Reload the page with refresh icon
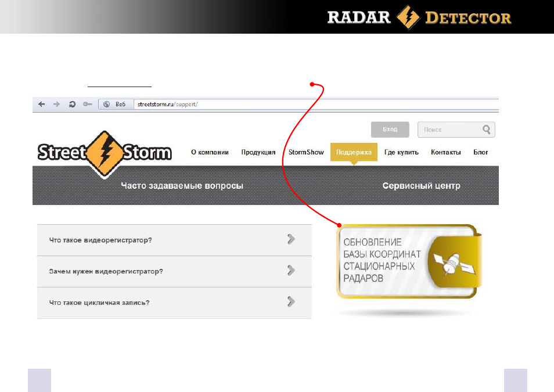This screenshot has height=392, width=554. click(x=72, y=105)
